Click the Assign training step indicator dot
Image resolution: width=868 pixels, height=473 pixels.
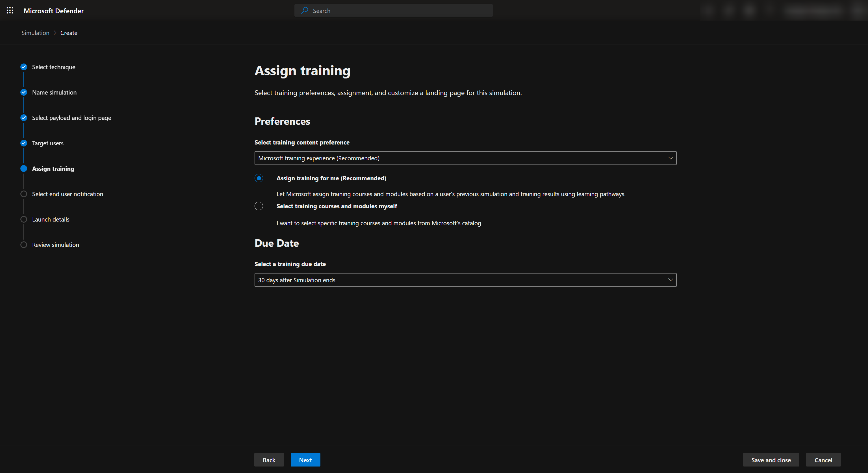click(x=23, y=169)
